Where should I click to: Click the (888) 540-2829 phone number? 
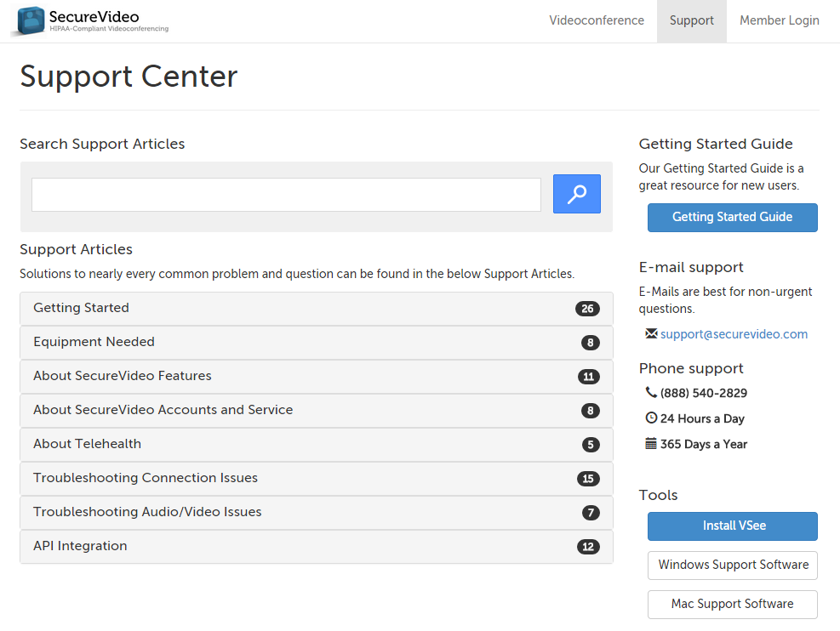[703, 393]
